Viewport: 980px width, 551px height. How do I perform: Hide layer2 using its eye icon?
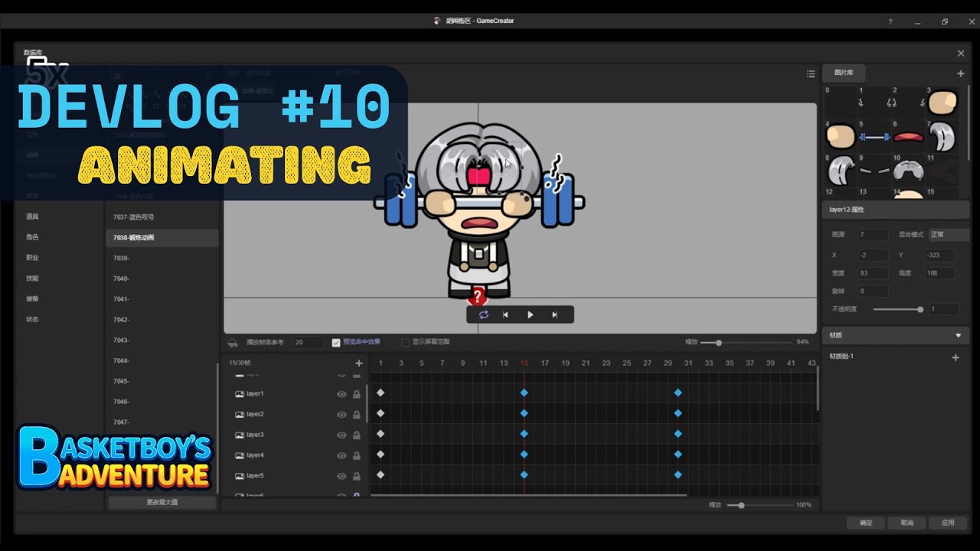(x=341, y=415)
